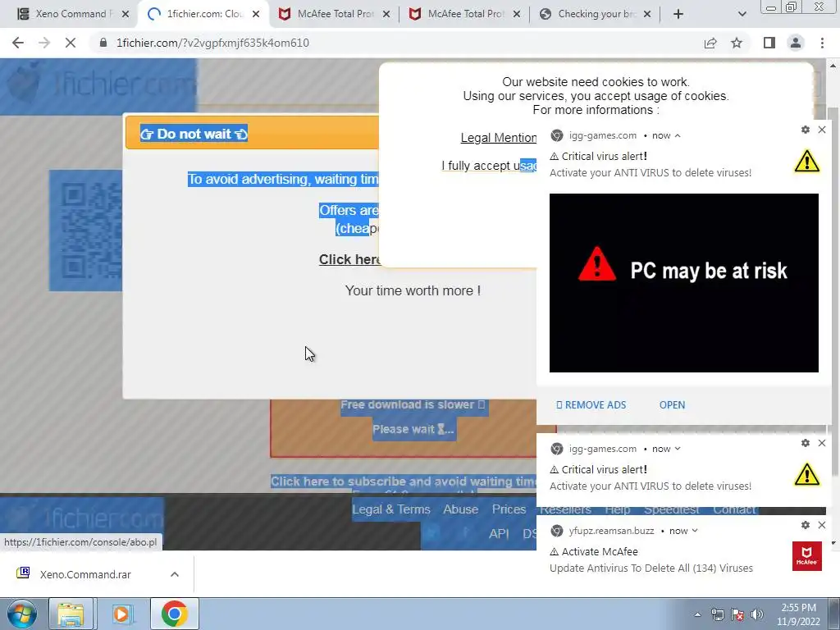840x630 pixels.
Task: Dismiss the second igg-games notification
Action: 822,443
